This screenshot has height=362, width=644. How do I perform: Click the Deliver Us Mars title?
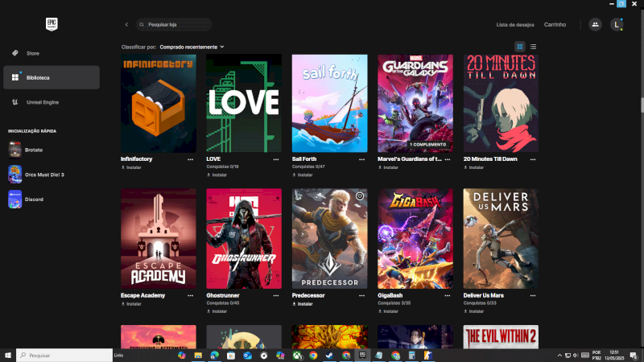pos(484,295)
